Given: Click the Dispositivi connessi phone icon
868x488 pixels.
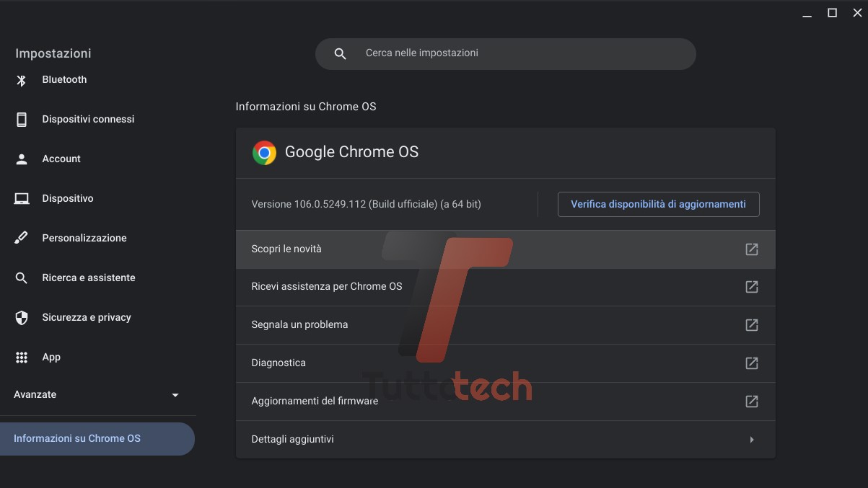Looking at the screenshot, I should 22,120.
